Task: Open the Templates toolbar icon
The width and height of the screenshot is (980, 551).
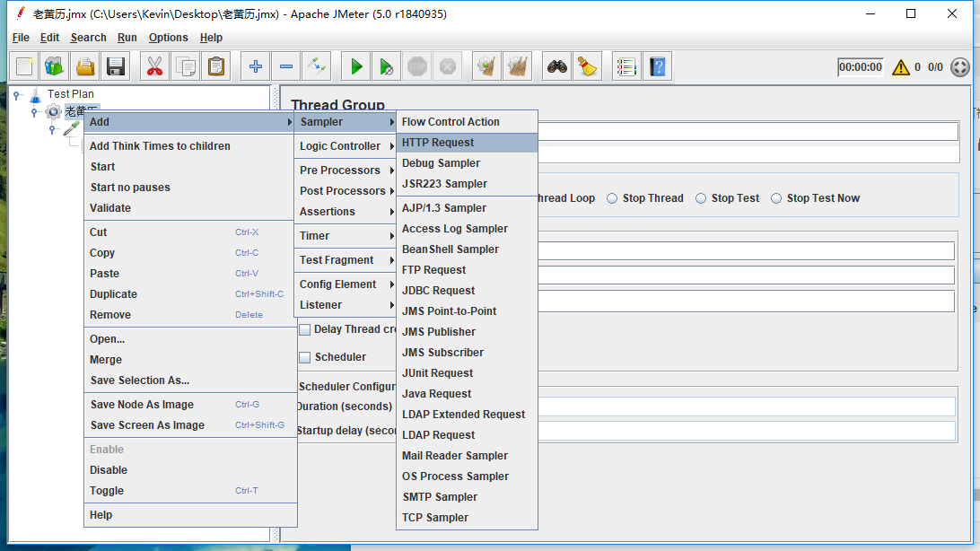Action: pos(55,66)
